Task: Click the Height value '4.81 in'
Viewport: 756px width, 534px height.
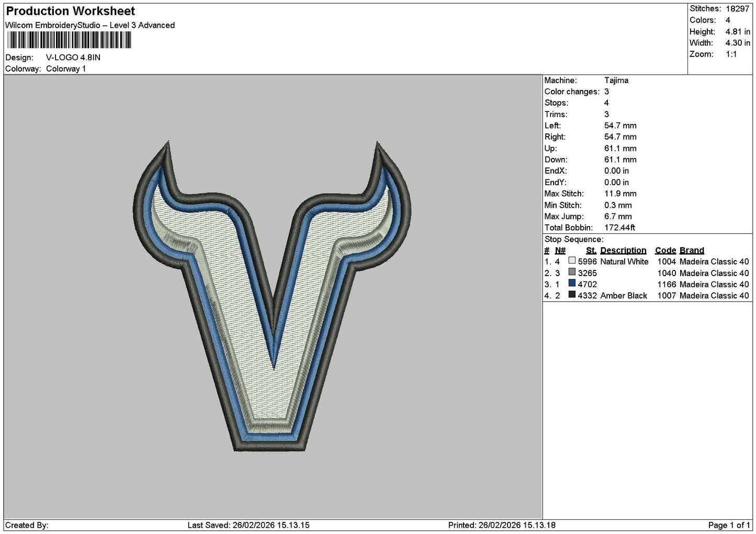Action: [x=738, y=31]
